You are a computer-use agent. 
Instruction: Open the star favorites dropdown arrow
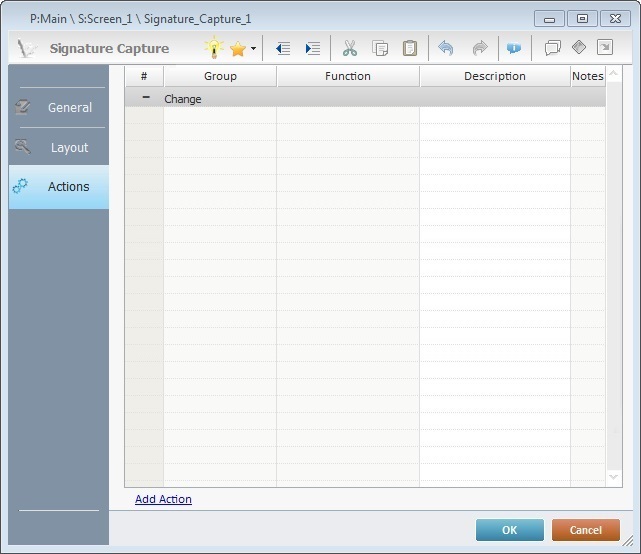click(x=253, y=49)
